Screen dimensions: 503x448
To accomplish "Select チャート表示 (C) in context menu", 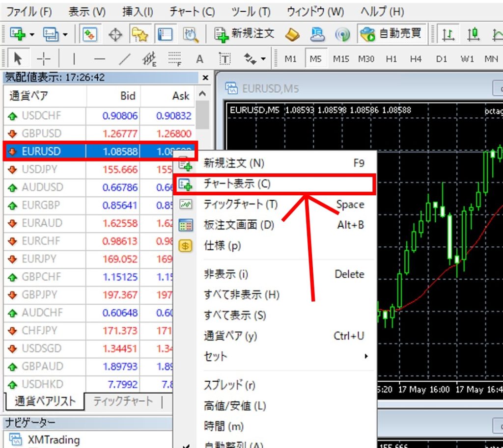I will coord(237,184).
